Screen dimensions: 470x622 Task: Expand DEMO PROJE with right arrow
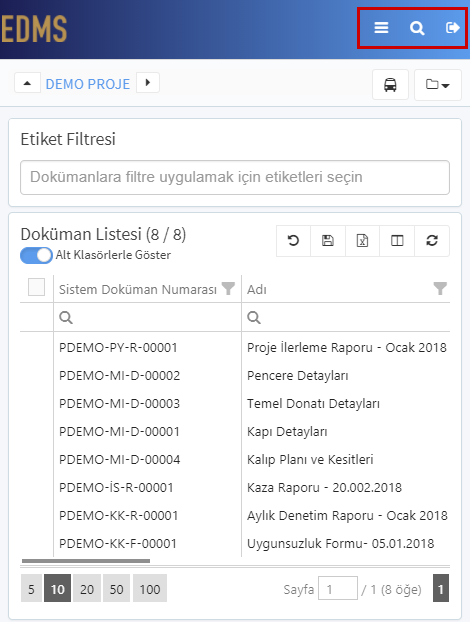148,83
